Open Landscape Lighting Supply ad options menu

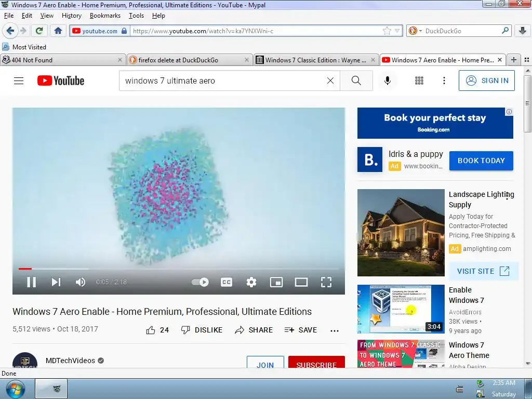click(507, 195)
